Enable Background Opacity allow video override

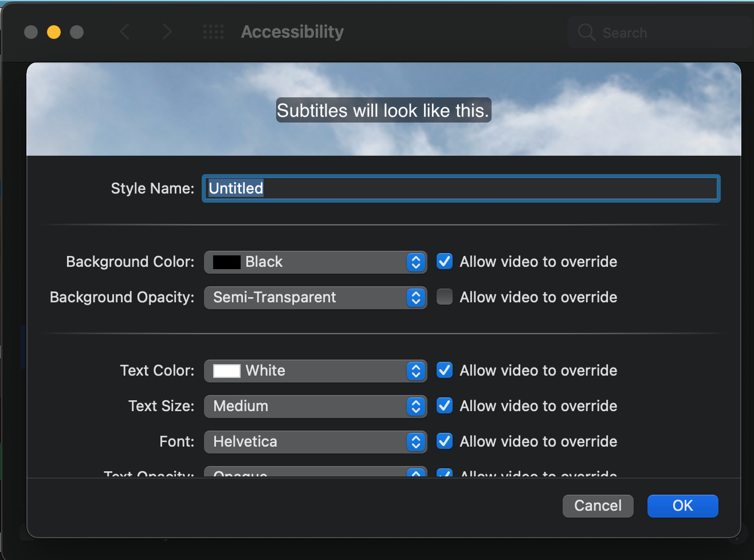pyautogui.click(x=445, y=297)
